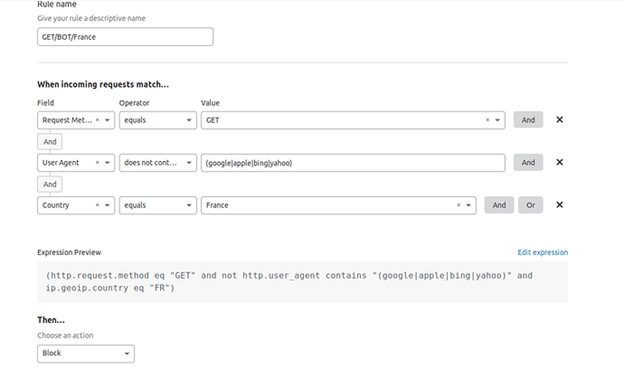Open the User Agent field dropdown

click(107, 163)
